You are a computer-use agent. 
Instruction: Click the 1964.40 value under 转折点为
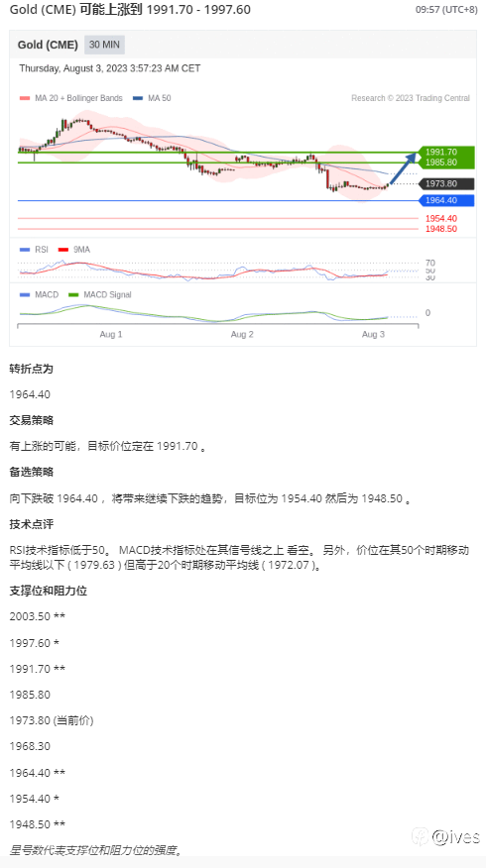click(x=30, y=394)
